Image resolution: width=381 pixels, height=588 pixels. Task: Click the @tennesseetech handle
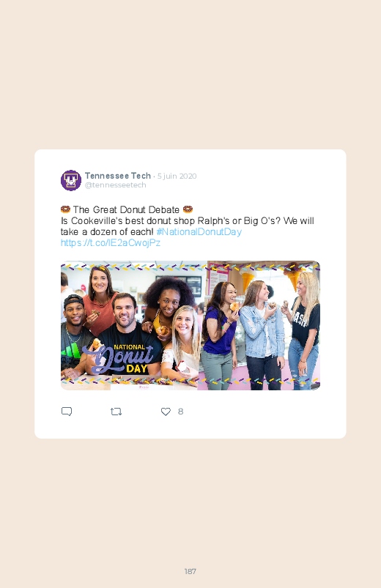tap(115, 185)
